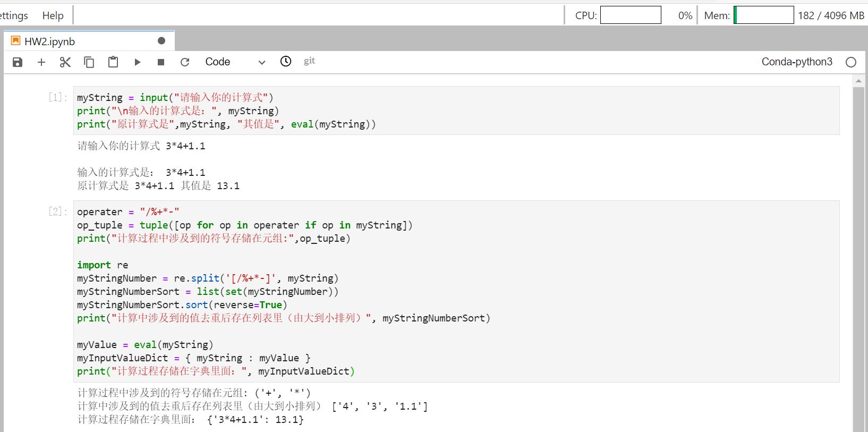This screenshot has height=432, width=868.
Task: Insert a new cell with the plus icon
Action: [41, 62]
